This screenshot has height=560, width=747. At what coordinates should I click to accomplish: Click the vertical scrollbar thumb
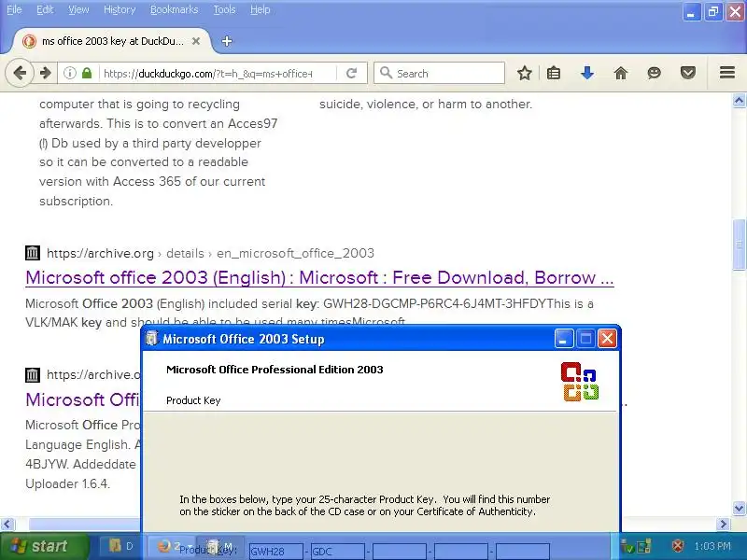coord(739,245)
